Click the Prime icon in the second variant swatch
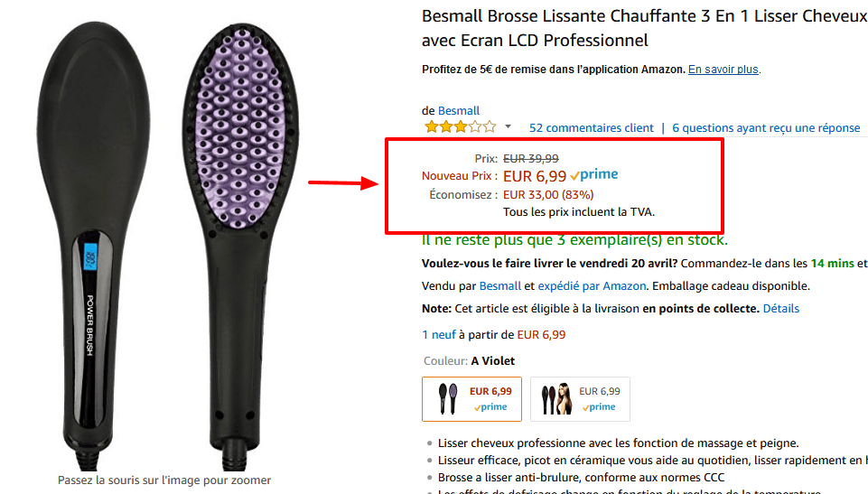Viewport: 868px width, 494px height. pyautogui.click(x=601, y=407)
